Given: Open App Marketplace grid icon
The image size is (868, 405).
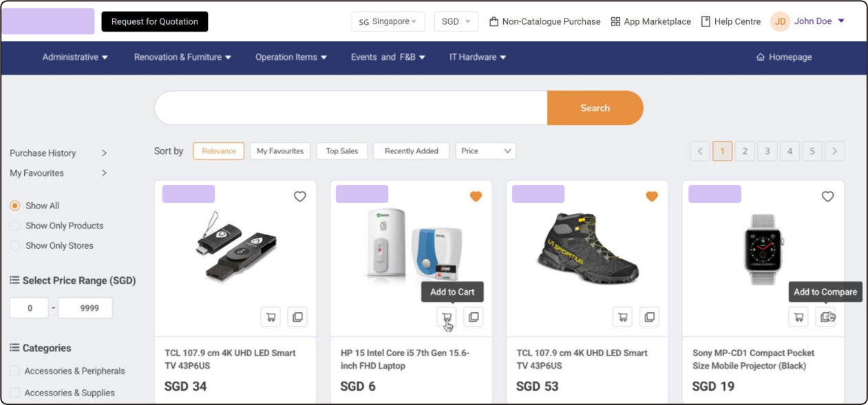Looking at the screenshot, I should pos(615,21).
